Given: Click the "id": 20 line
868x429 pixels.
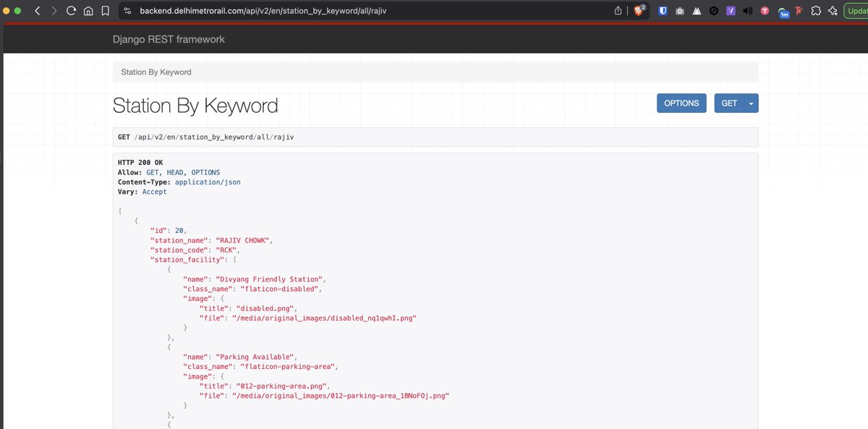Looking at the screenshot, I should pos(169,230).
